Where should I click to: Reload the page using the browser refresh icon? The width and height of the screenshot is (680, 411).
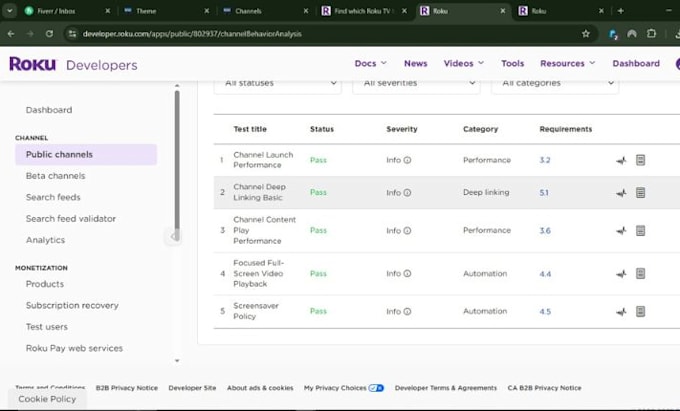pos(49,34)
